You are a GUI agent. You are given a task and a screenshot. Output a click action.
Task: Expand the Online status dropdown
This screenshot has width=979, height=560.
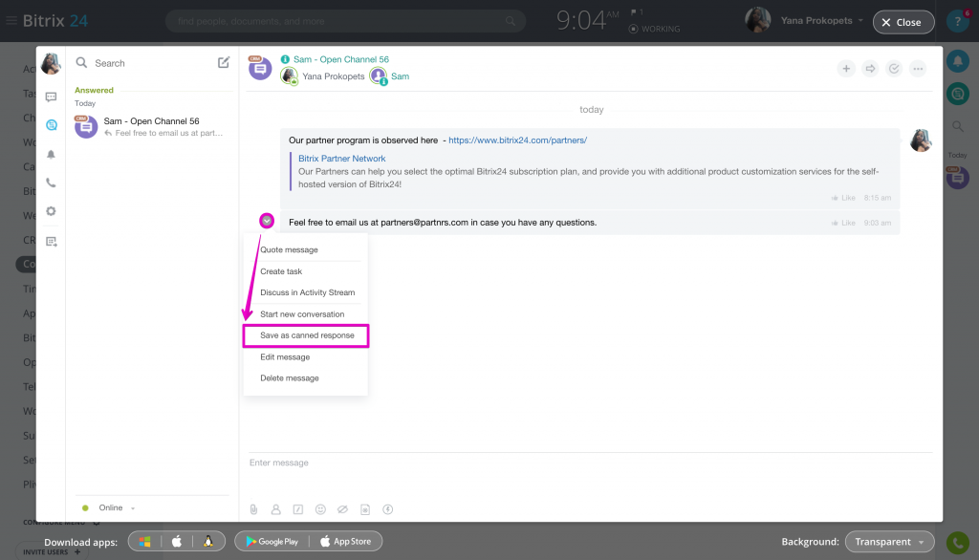[x=132, y=508]
